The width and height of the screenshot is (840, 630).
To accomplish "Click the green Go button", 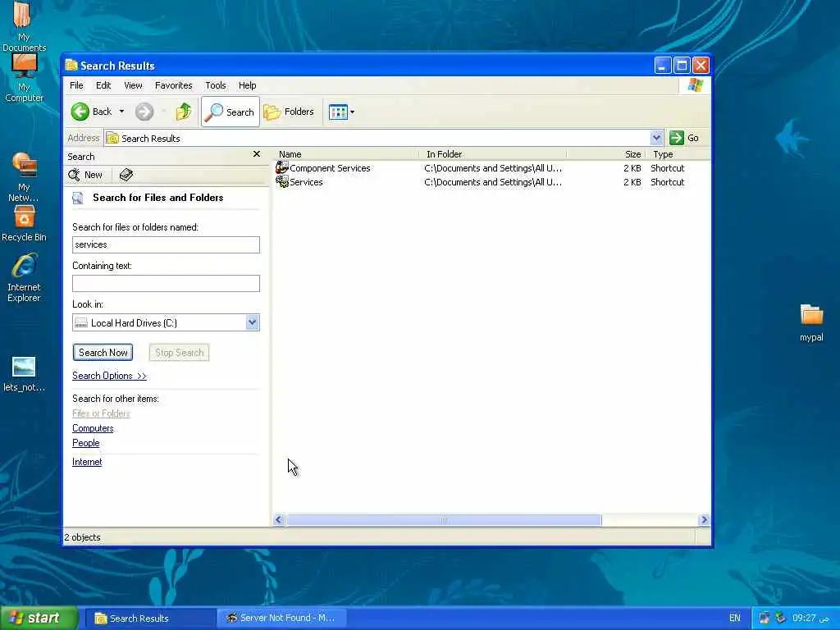I will [x=684, y=138].
